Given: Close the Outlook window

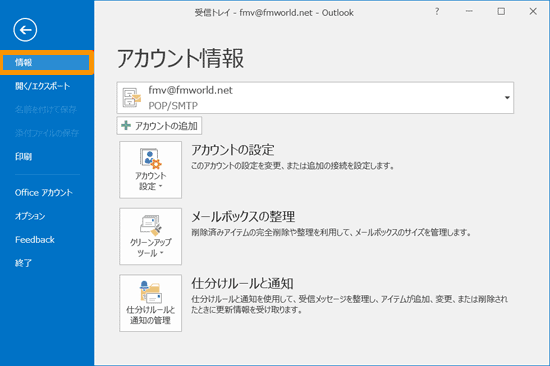Looking at the screenshot, I should [533, 12].
